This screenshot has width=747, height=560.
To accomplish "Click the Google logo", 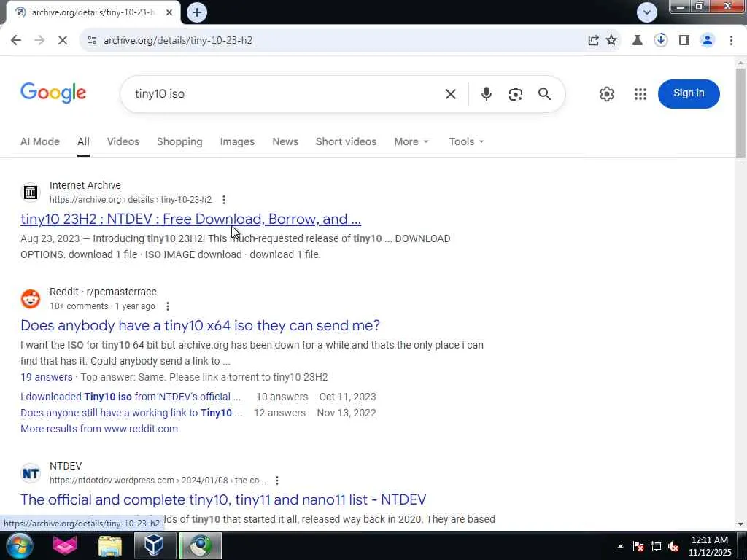I will (x=53, y=93).
